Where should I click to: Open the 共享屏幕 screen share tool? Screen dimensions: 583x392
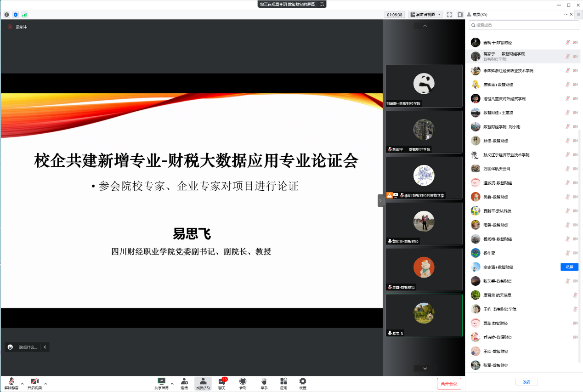click(x=161, y=383)
